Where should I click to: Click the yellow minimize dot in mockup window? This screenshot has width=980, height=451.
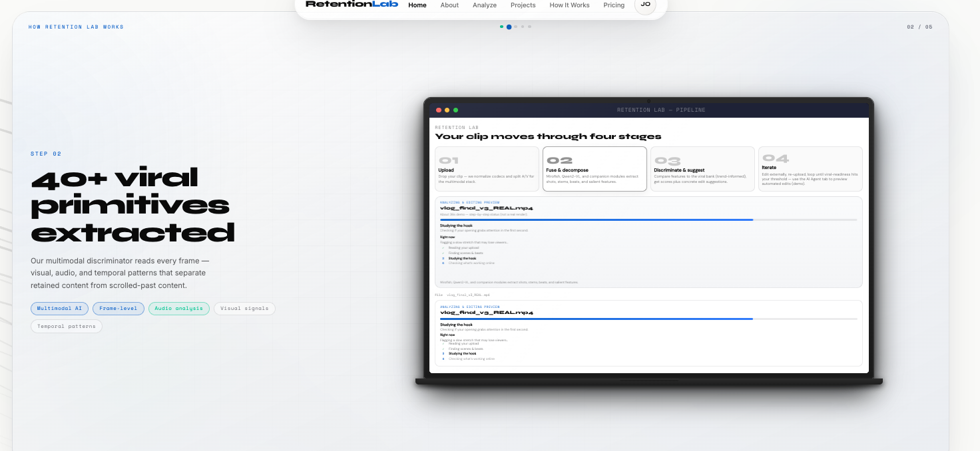(x=447, y=110)
